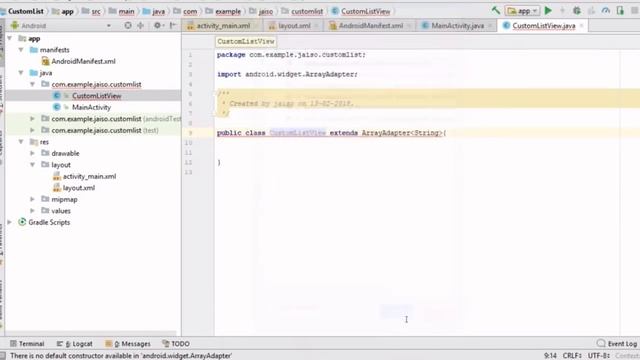Click CustomListView breadcrumb in navigation bar
The image size is (640, 360).
366,11
